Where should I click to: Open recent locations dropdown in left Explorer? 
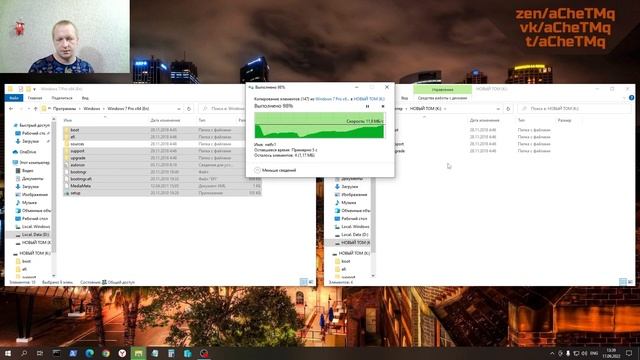click(28, 109)
